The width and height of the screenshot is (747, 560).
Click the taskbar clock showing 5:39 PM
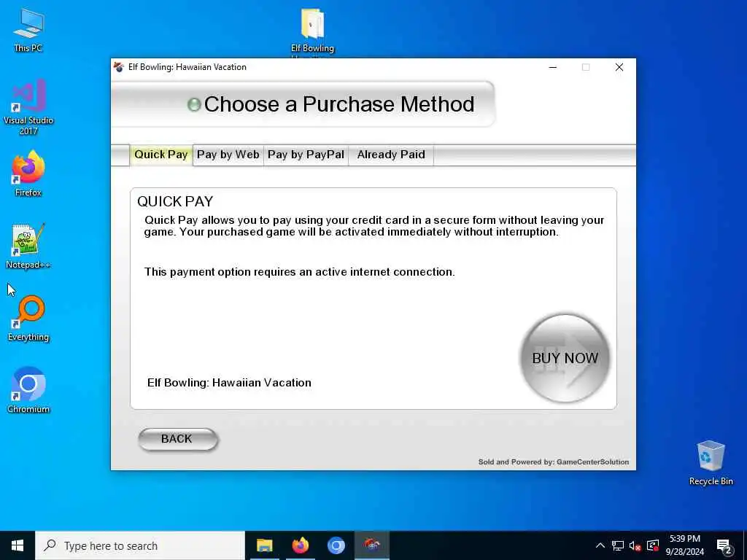coord(684,545)
